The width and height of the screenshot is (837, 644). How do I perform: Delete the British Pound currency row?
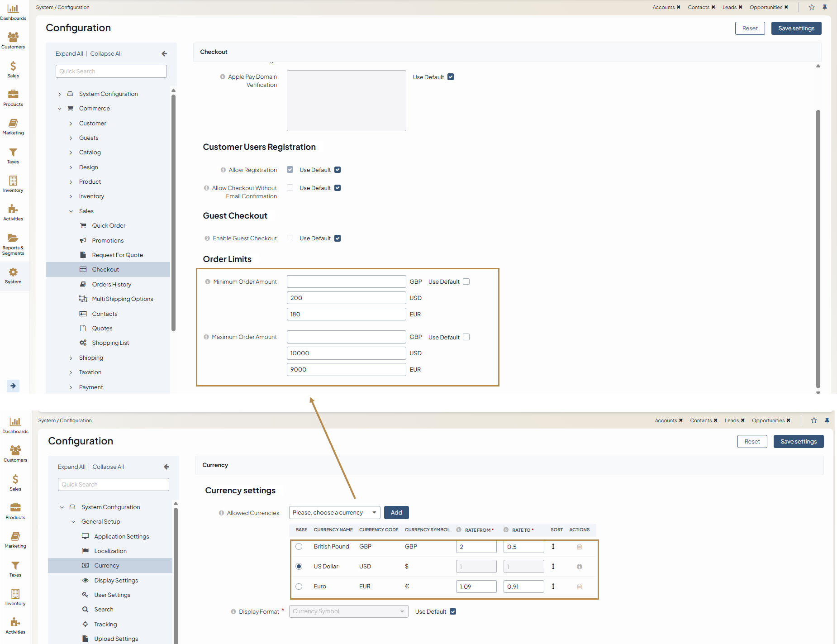click(579, 547)
